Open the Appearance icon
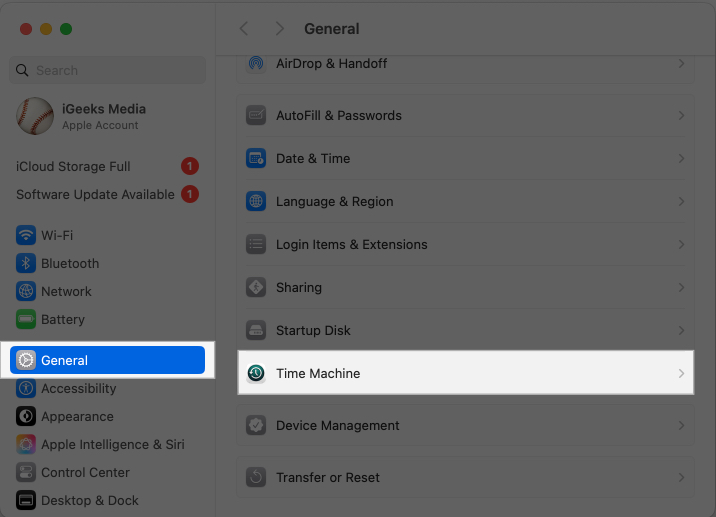The width and height of the screenshot is (716, 517). point(26,417)
